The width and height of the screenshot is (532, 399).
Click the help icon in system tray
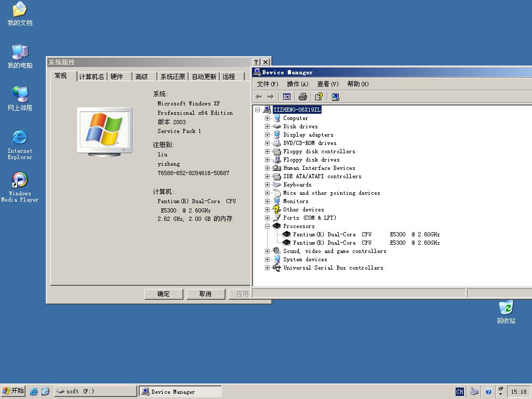488,392
